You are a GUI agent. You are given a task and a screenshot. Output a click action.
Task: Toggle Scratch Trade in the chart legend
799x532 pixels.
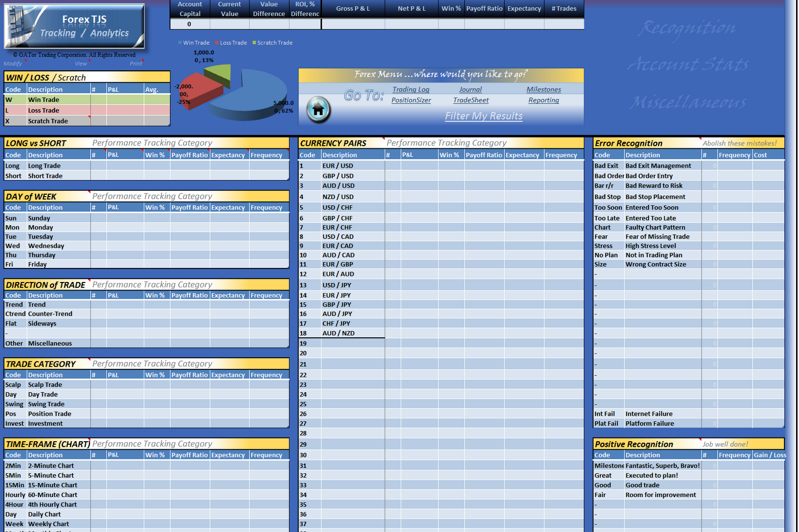point(274,42)
